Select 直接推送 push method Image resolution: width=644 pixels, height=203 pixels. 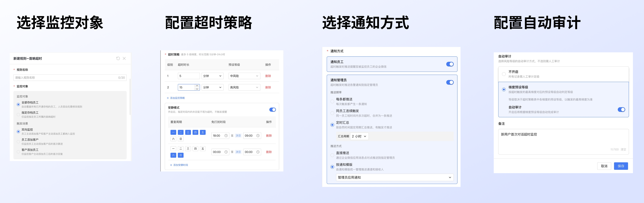point(332,155)
